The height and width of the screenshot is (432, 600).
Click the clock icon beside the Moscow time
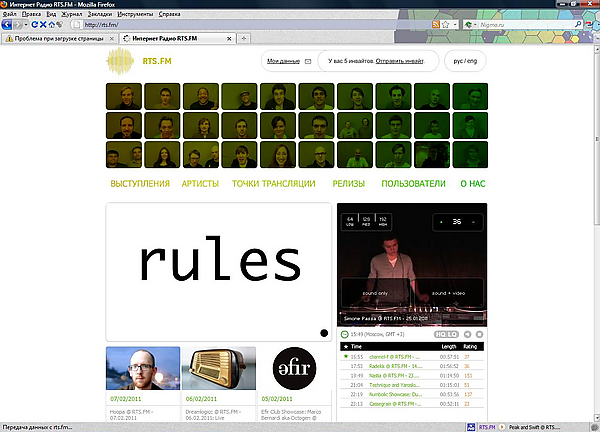pyautogui.click(x=344, y=334)
